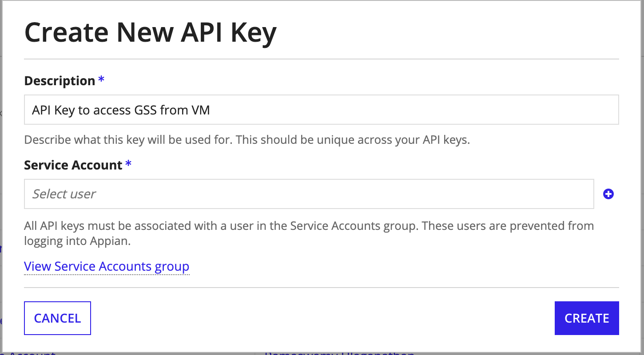Click the Service Account field label
Image resolution: width=644 pixels, height=355 pixels.
(73, 165)
